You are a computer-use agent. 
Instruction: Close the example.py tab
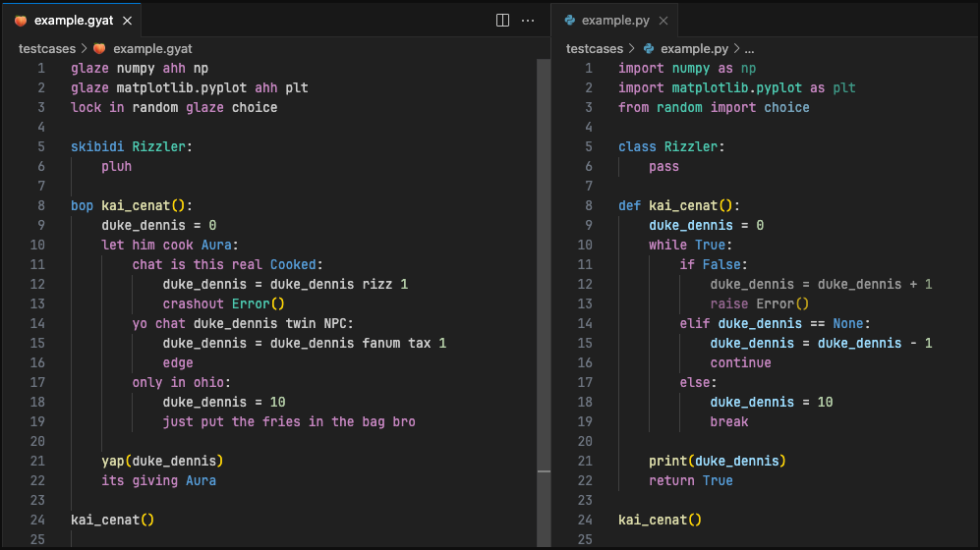pos(663,21)
